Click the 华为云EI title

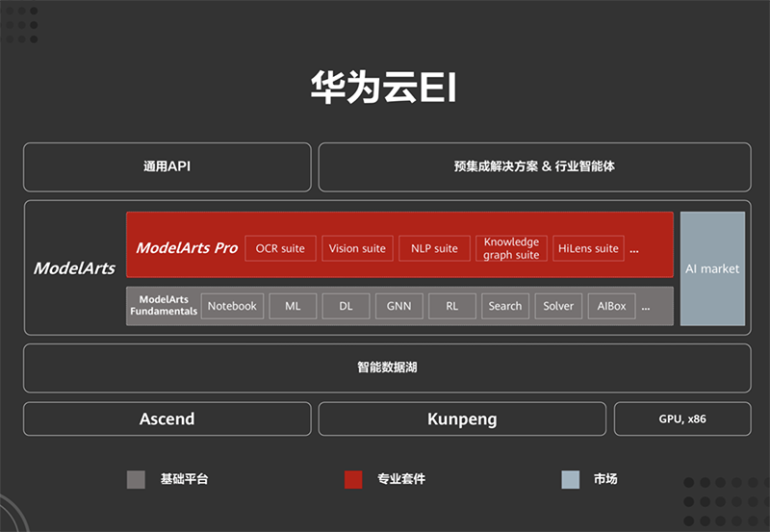[384, 88]
